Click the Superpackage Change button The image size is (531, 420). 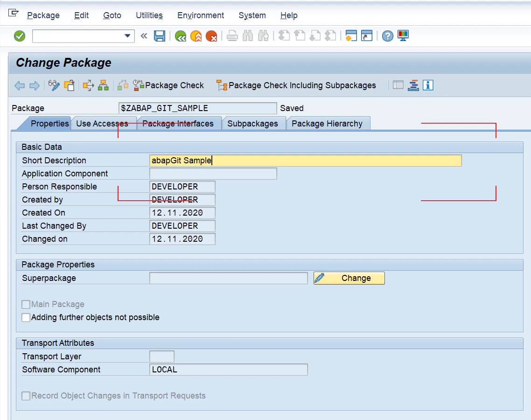(349, 278)
